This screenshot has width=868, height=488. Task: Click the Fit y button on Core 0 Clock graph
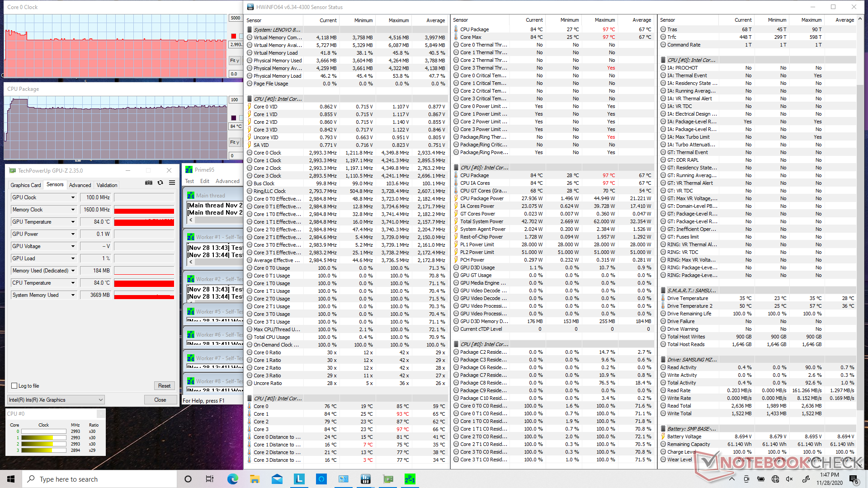pos(234,61)
